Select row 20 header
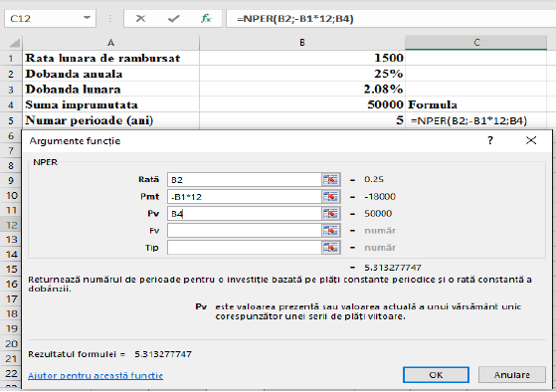The width and height of the screenshot is (556, 392). coord(11,344)
